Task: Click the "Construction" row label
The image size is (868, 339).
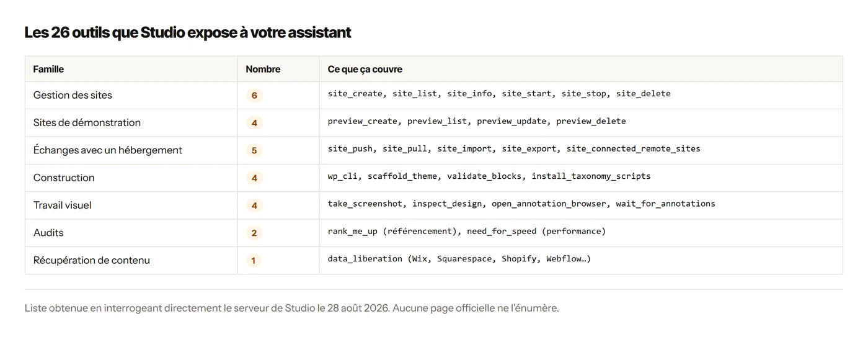Action: point(64,178)
